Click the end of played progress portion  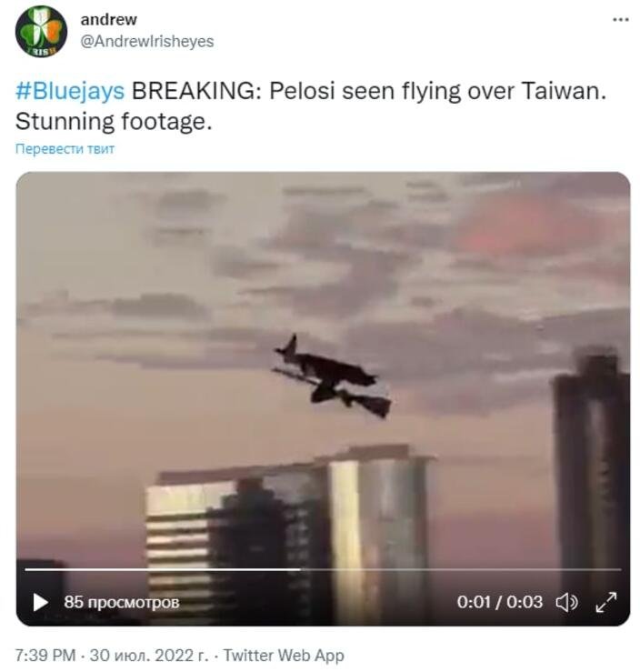tap(300, 569)
